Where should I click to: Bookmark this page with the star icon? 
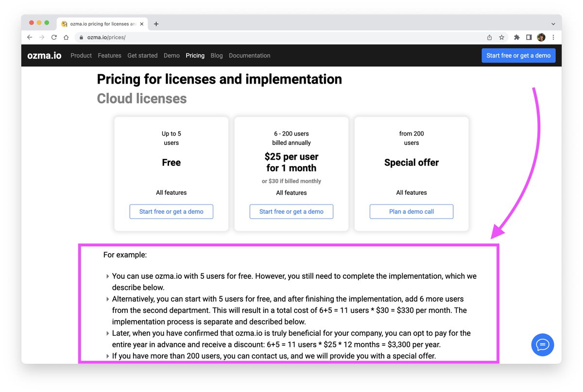tap(502, 37)
